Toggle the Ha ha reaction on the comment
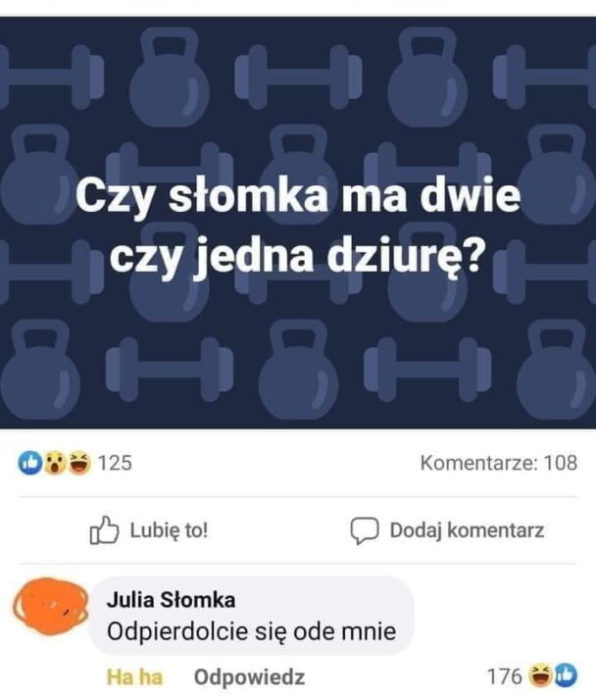Viewport: 596px width, 700px height. pyautogui.click(x=135, y=676)
